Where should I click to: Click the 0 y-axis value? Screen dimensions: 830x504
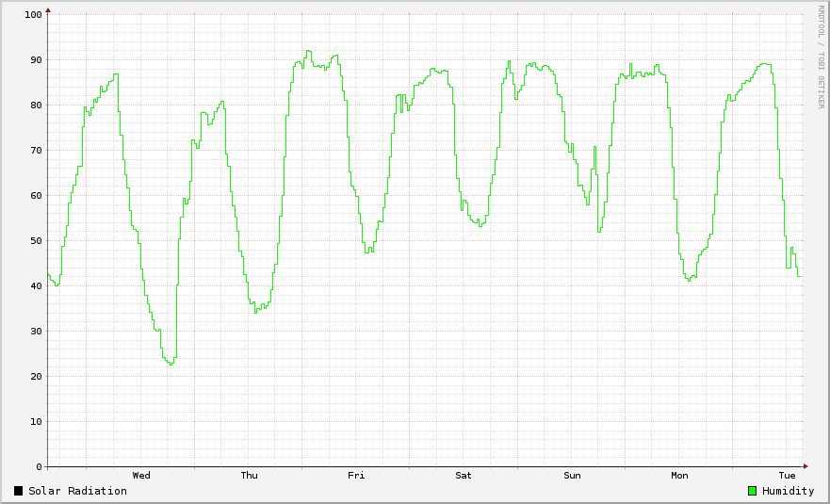coord(40,467)
